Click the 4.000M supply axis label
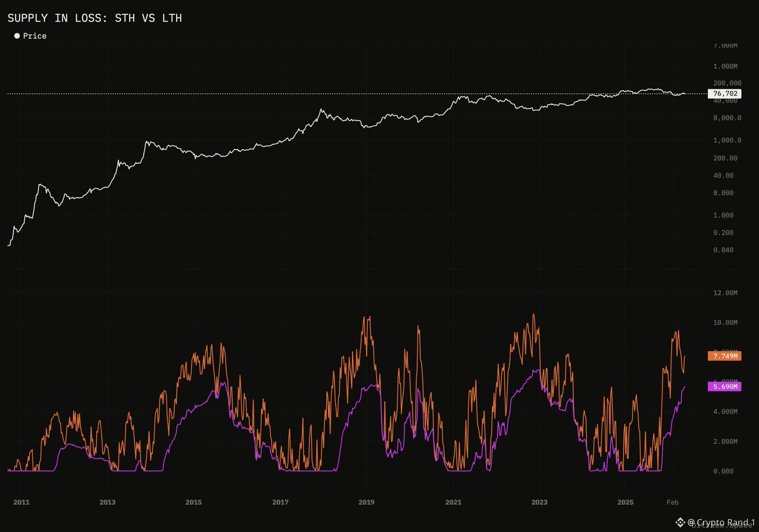The width and height of the screenshot is (759, 532). 725,412
